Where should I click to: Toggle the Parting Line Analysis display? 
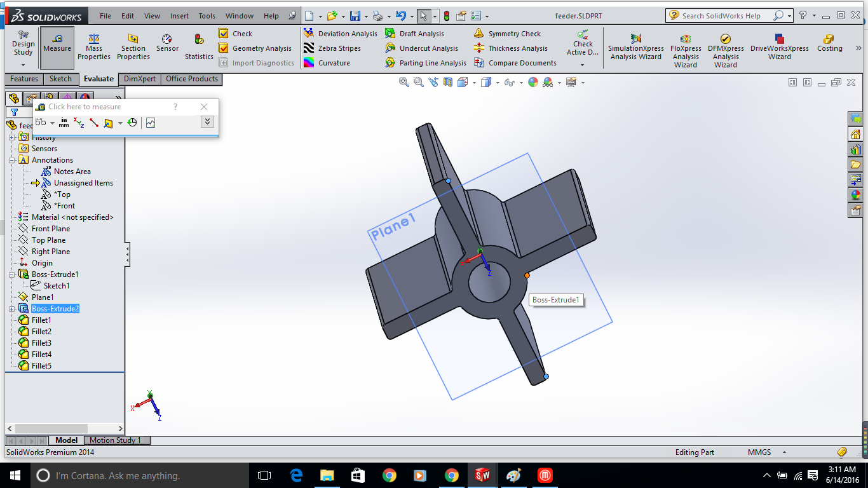click(426, 63)
